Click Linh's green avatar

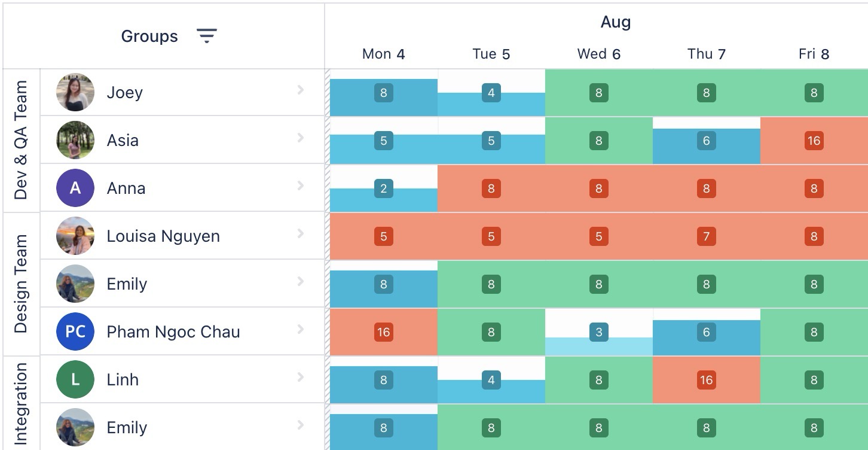coord(75,379)
